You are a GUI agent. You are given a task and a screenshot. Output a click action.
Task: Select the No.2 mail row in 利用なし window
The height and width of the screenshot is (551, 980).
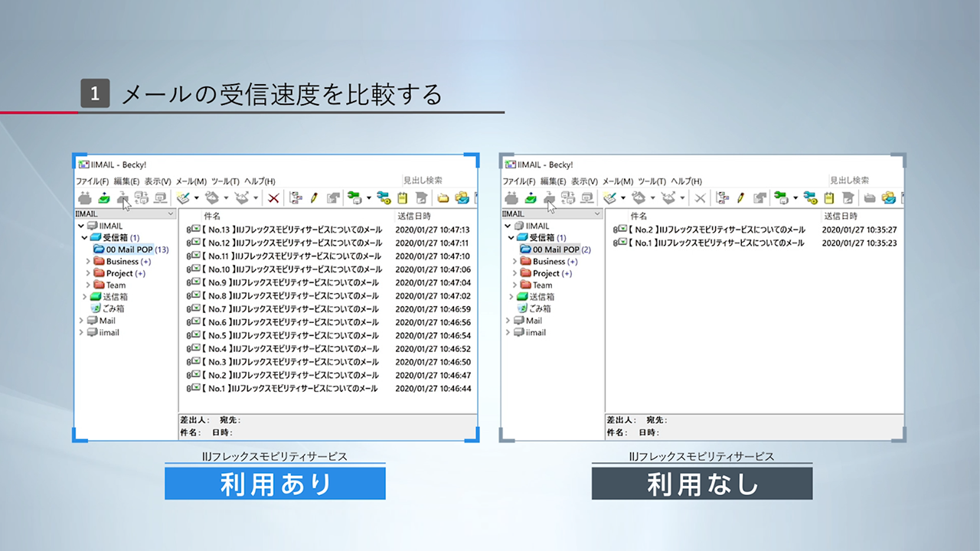click(755, 230)
